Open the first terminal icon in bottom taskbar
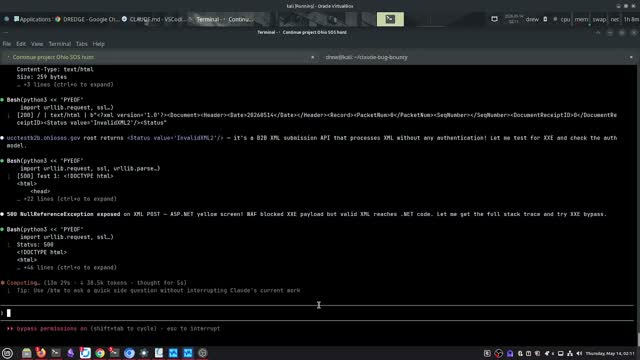 pyautogui.click(x=56, y=353)
